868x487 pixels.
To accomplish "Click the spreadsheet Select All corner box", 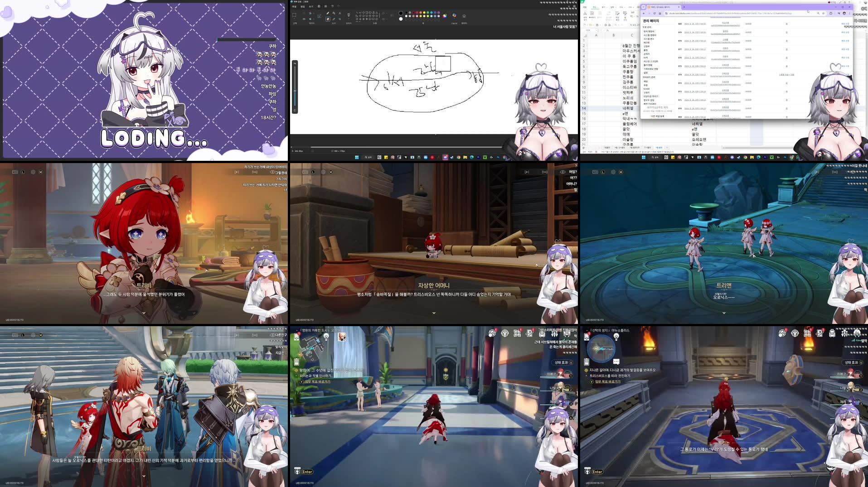I will [584, 35].
